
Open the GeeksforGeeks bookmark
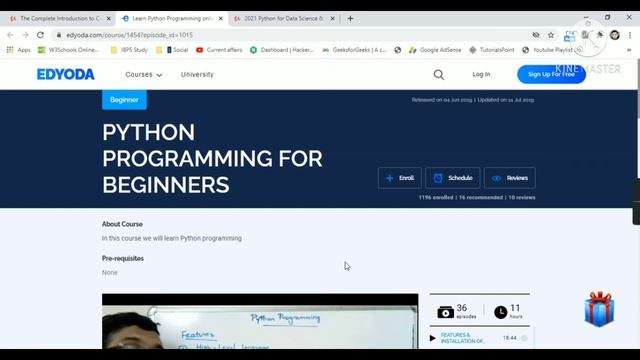[x=354, y=50]
